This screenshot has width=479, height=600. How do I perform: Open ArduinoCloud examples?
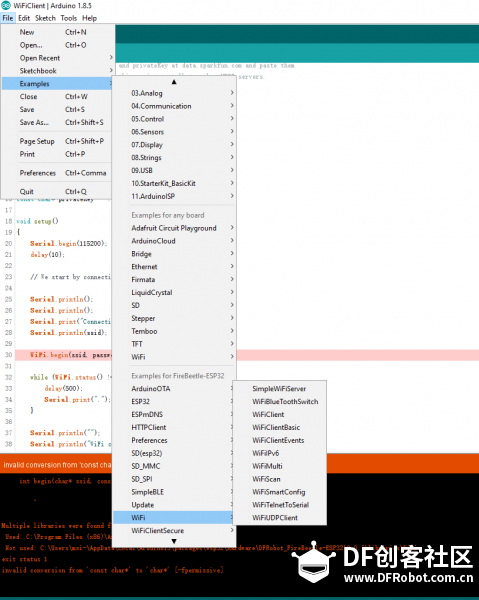pyautogui.click(x=174, y=241)
